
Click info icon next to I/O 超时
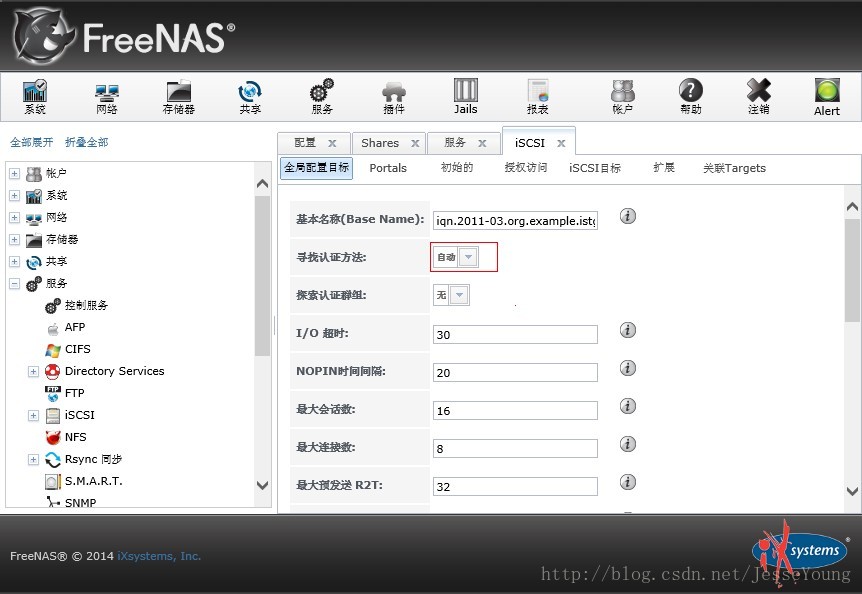[x=628, y=330]
